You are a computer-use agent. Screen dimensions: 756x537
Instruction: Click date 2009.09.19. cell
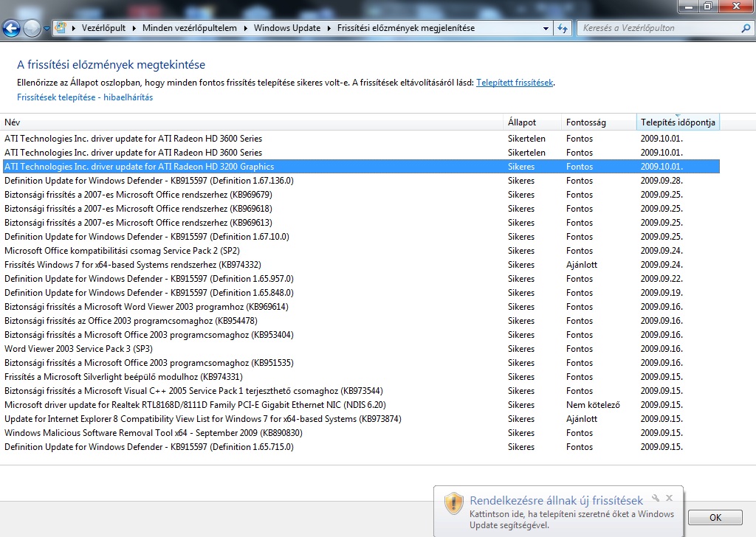point(661,292)
